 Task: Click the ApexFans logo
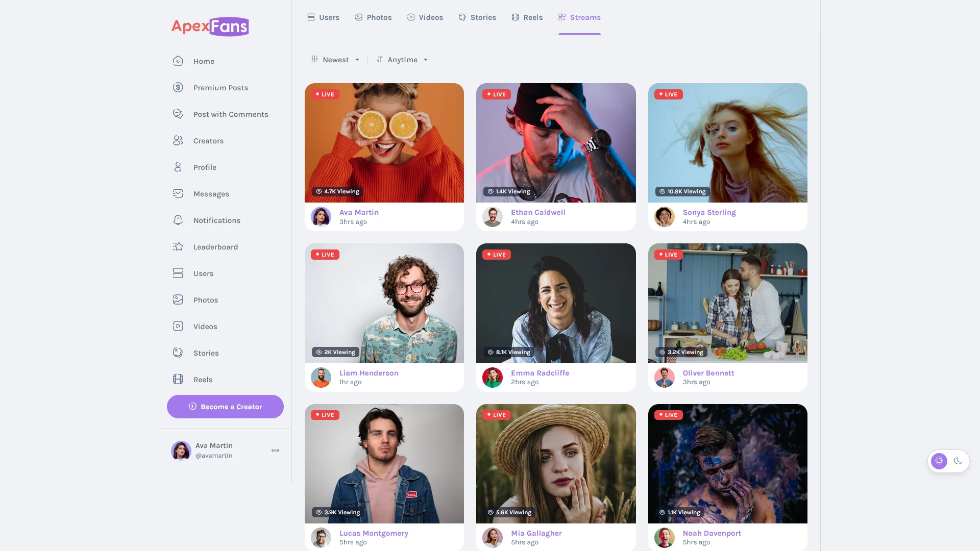(x=210, y=27)
